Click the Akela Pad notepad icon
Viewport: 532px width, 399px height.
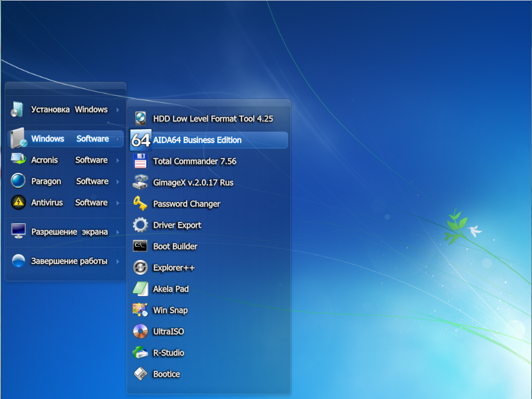point(140,289)
